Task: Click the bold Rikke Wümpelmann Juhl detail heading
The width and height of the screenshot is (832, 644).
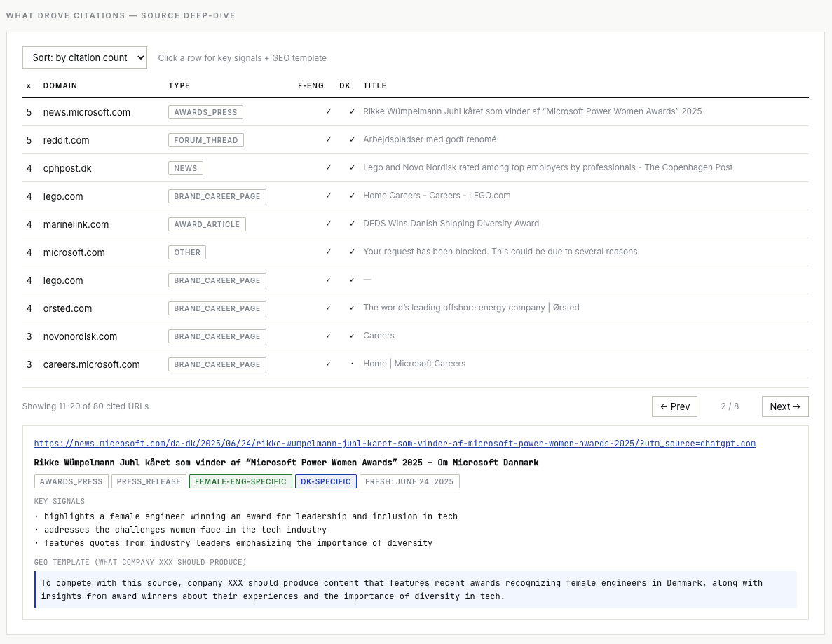Action: 286,463
